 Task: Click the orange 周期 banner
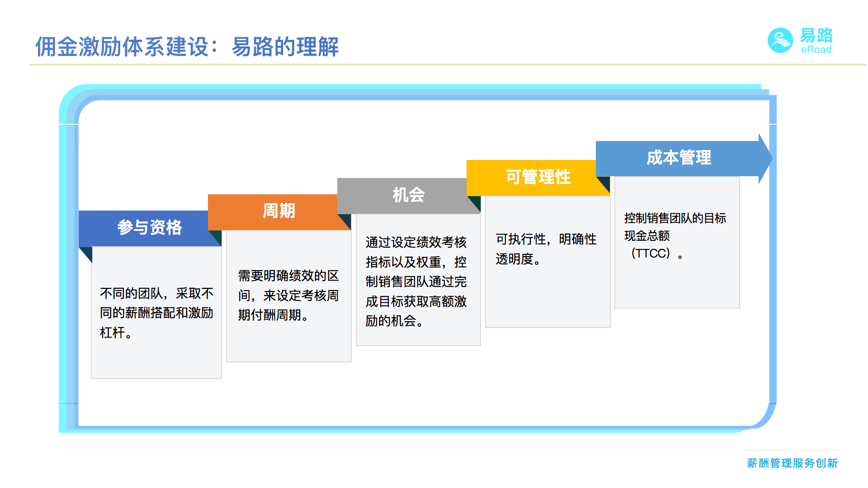pos(278,211)
